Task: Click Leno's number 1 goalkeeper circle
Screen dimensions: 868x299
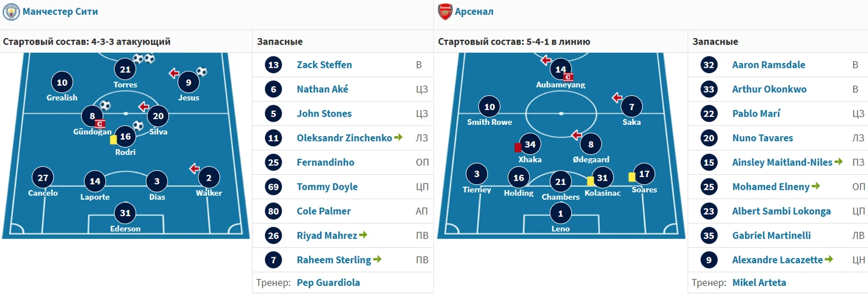Action: point(560,213)
